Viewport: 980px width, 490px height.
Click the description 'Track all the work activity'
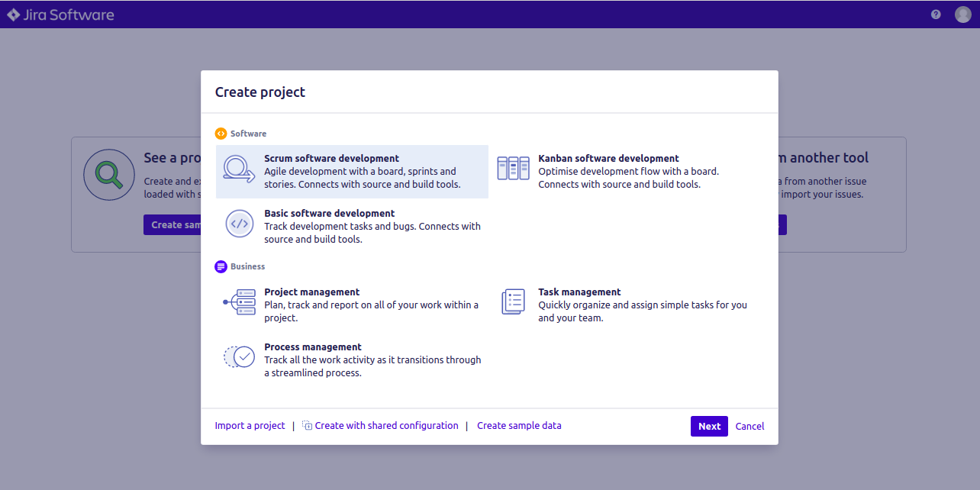[x=372, y=366]
